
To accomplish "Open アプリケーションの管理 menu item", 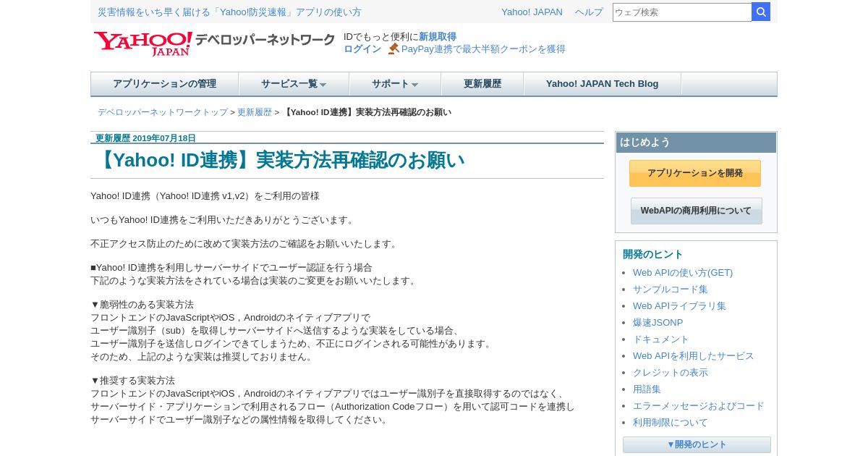I will (x=164, y=84).
